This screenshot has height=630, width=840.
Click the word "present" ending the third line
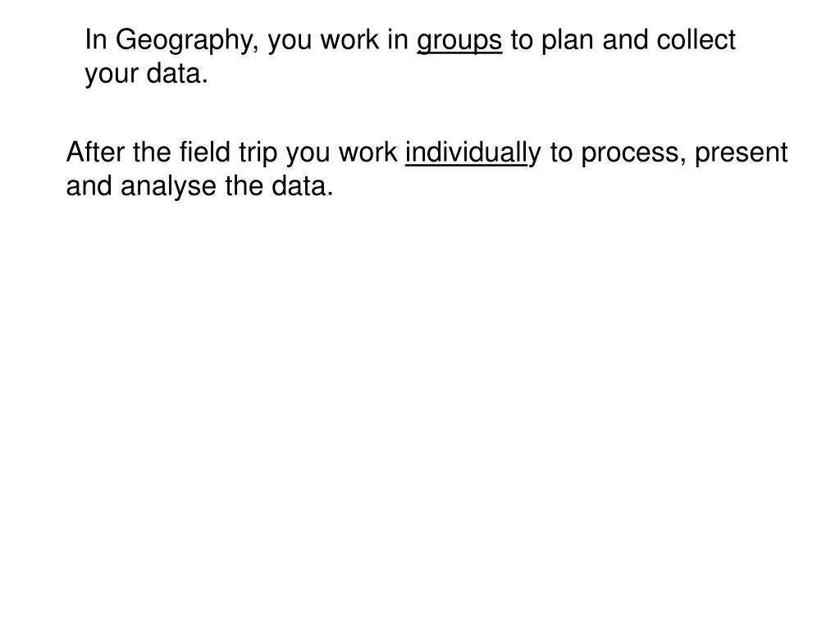pyautogui.click(x=741, y=153)
